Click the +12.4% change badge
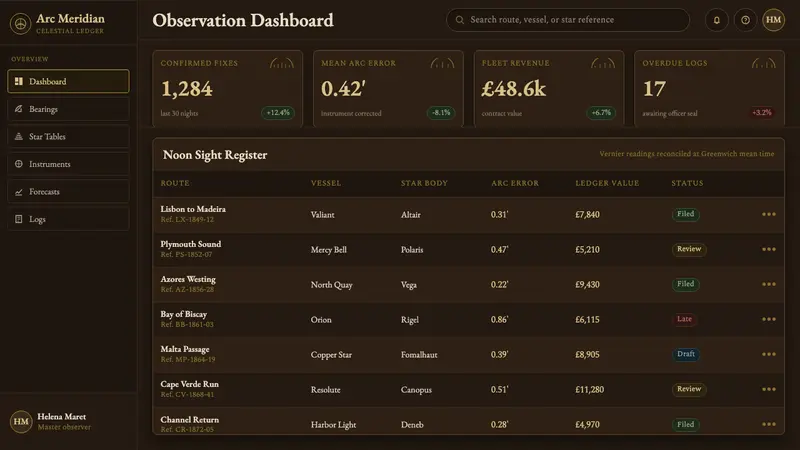The width and height of the screenshot is (800, 450). tap(278, 113)
